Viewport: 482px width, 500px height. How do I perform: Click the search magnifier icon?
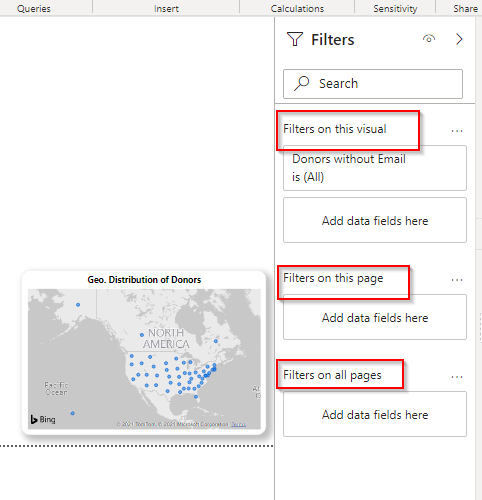coord(302,83)
